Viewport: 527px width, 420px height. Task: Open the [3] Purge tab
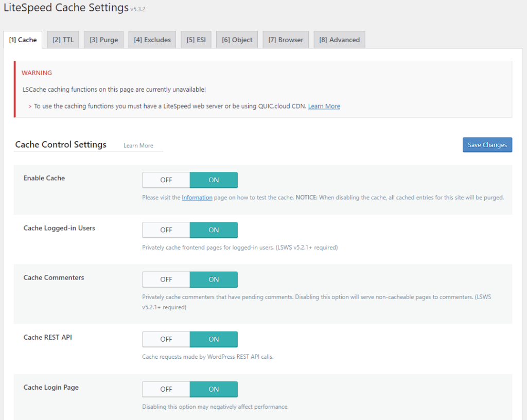(x=103, y=40)
